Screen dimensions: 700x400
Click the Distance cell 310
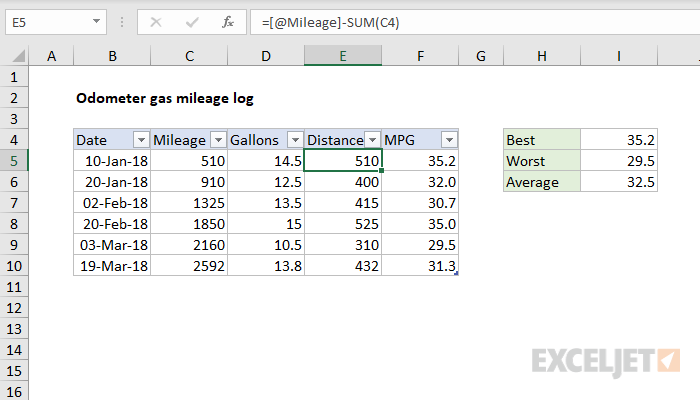coord(343,245)
